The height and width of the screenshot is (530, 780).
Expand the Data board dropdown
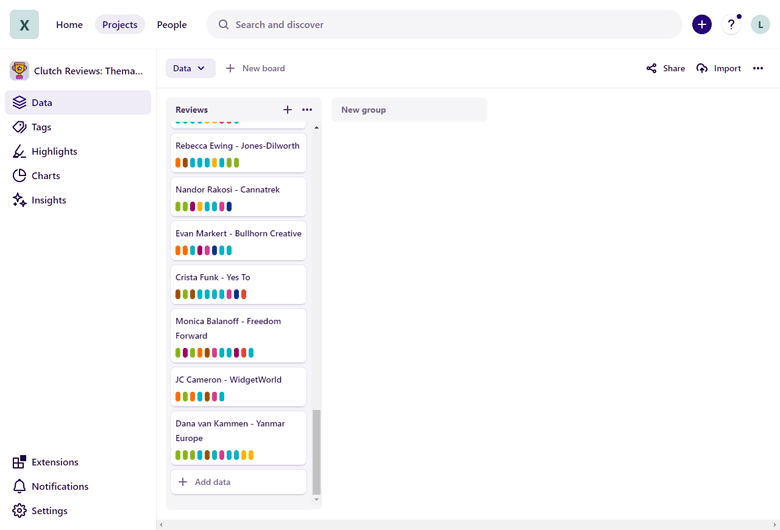pyautogui.click(x=190, y=68)
